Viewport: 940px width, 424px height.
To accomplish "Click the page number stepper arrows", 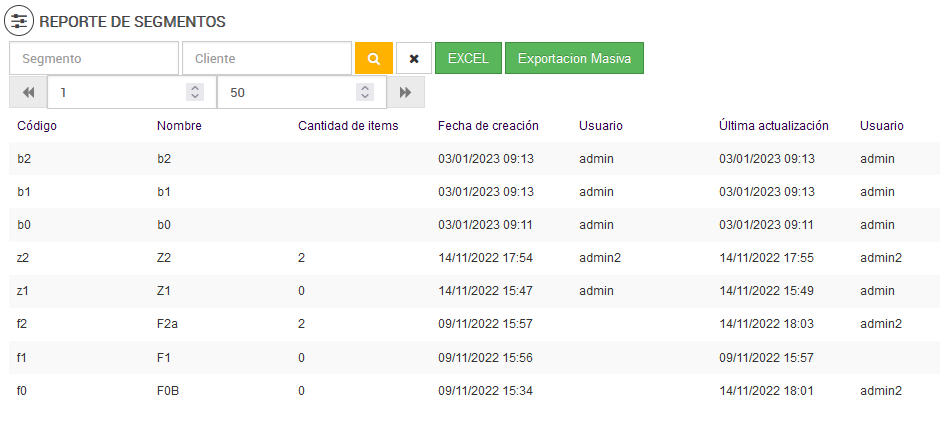I will (195, 92).
